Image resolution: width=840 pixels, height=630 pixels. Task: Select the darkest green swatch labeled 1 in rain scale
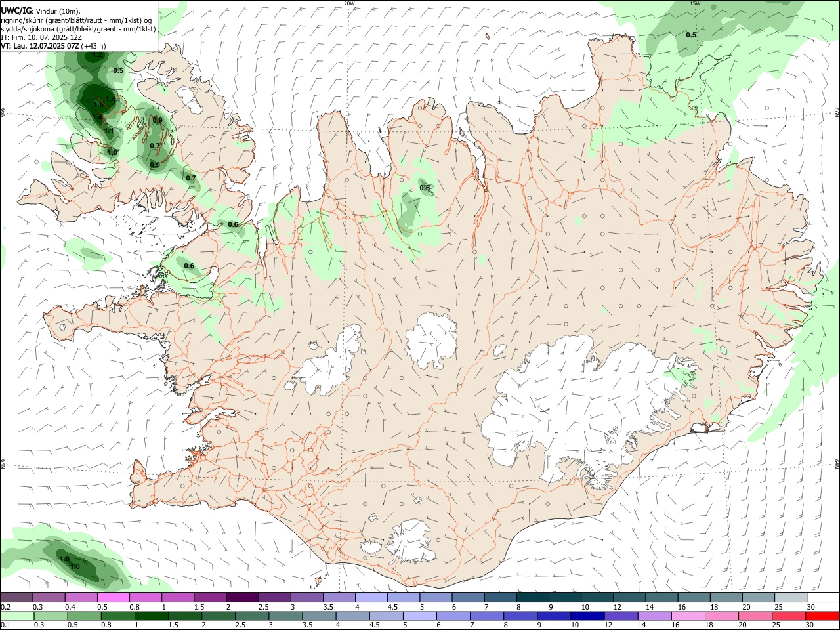coord(152,616)
